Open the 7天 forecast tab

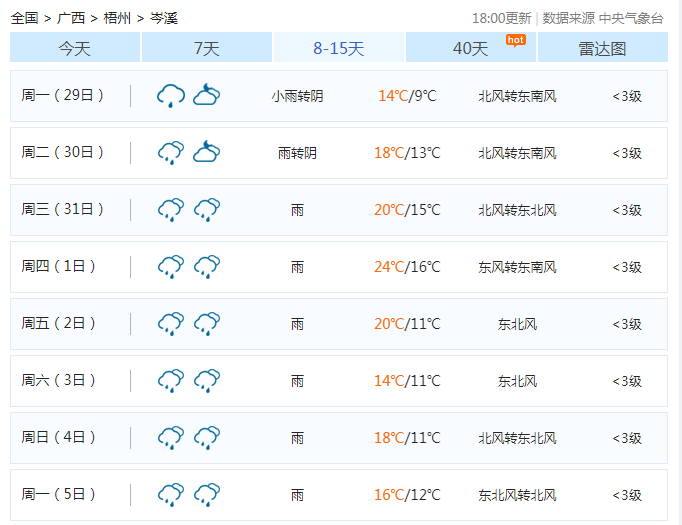pyautogui.click(x=207, y=48)
